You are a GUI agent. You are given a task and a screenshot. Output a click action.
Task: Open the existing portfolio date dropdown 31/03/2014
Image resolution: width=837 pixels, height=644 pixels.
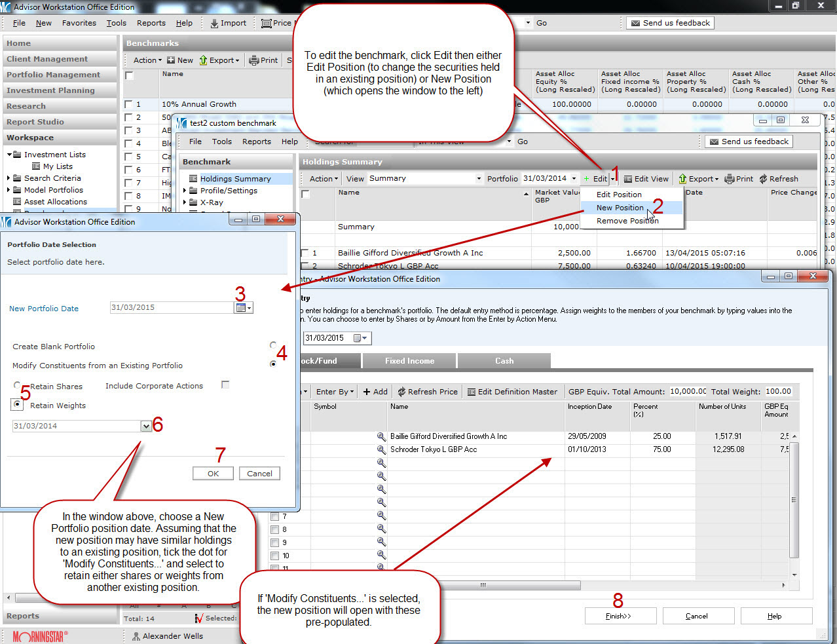pyautogui.click(x=146, y=426)
